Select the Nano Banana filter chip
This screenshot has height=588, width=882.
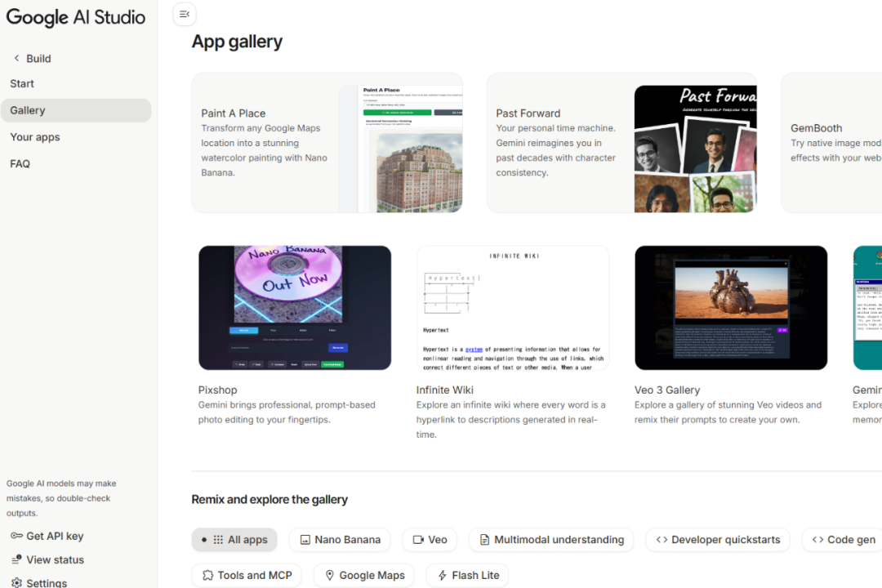[340, 540]
